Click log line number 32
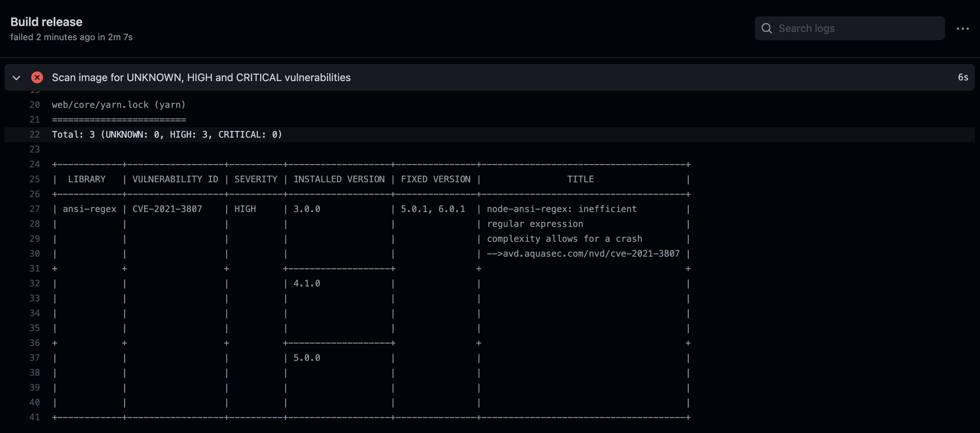Viewport: 980px width, 433px height. pyautogui.click(x=35, y=283)
